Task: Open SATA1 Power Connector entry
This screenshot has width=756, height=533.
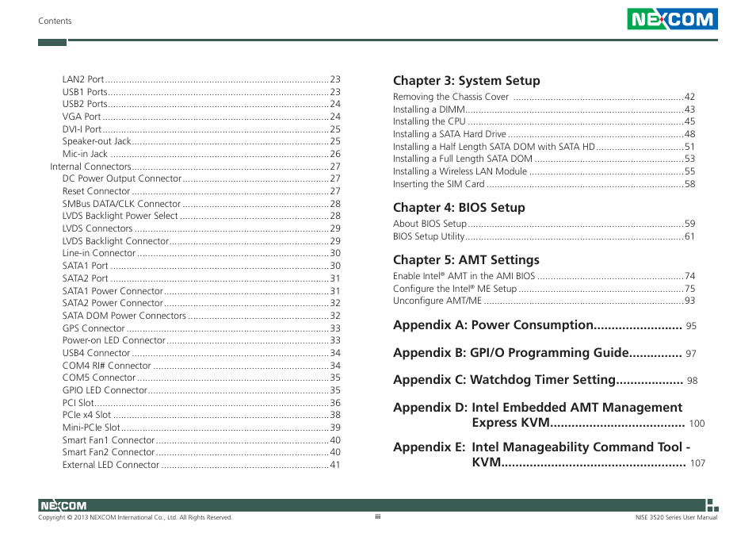Action: 201,291
